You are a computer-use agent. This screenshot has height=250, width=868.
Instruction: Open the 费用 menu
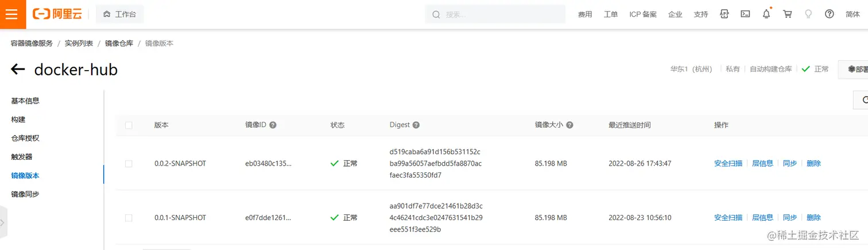[585, 14]
